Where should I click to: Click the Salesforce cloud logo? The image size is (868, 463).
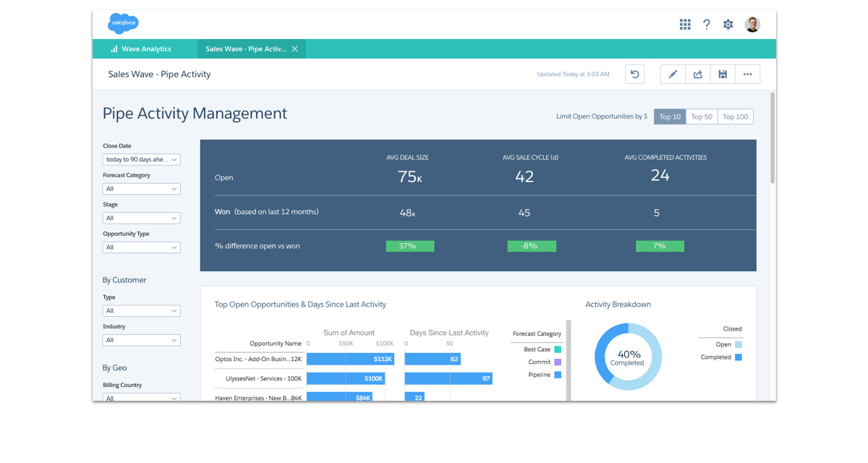[x=123, y=24]
